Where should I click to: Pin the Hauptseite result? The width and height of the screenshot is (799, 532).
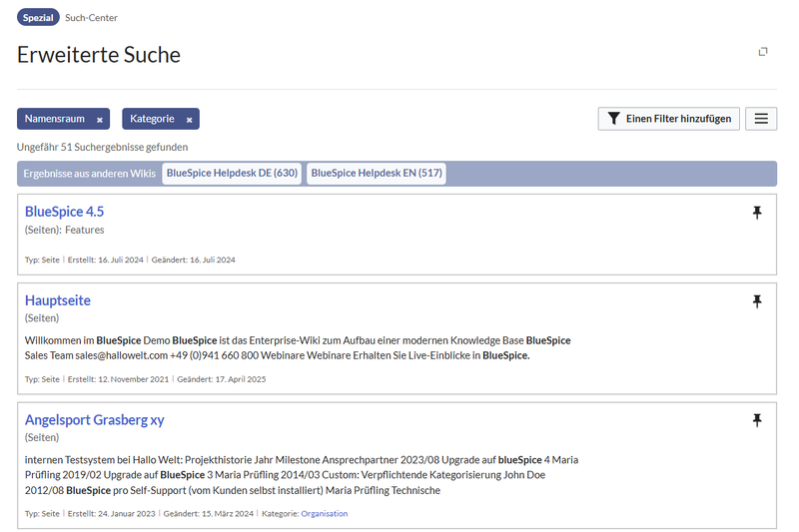coord(757,301)
